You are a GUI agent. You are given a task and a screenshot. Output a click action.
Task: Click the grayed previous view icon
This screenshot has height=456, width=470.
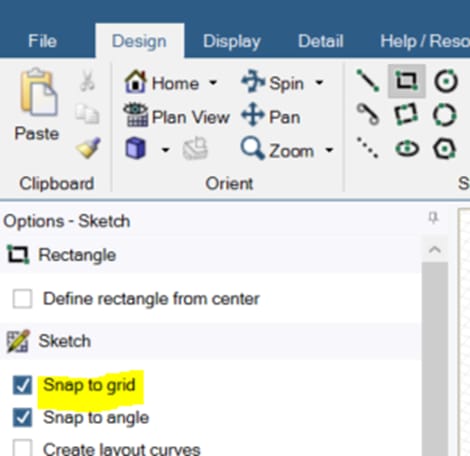195,148
